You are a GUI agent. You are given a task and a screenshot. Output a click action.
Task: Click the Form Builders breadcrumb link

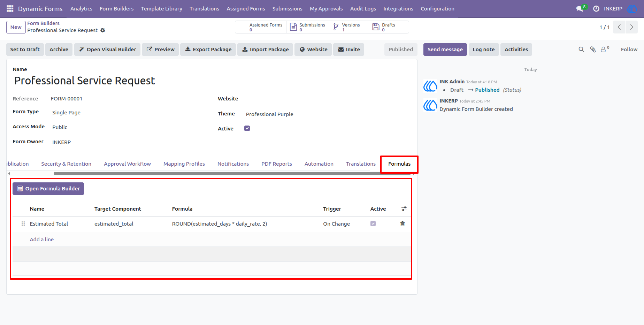[x=44, y=23]
